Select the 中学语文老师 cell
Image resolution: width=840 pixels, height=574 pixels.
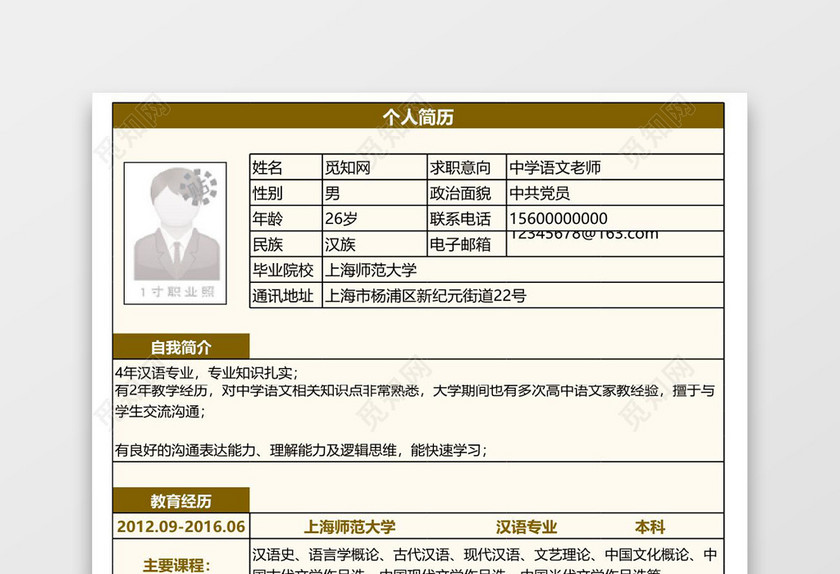[615, 167]
